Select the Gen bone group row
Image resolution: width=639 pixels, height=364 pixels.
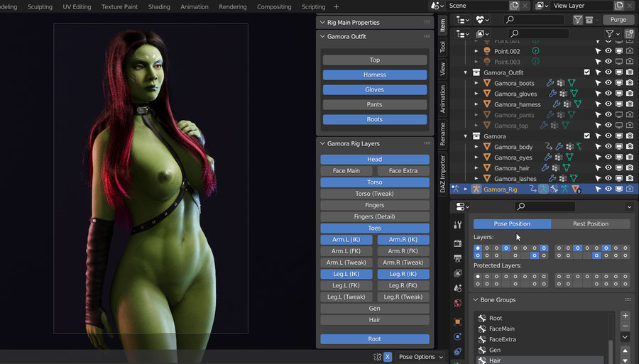coord(543,350)
